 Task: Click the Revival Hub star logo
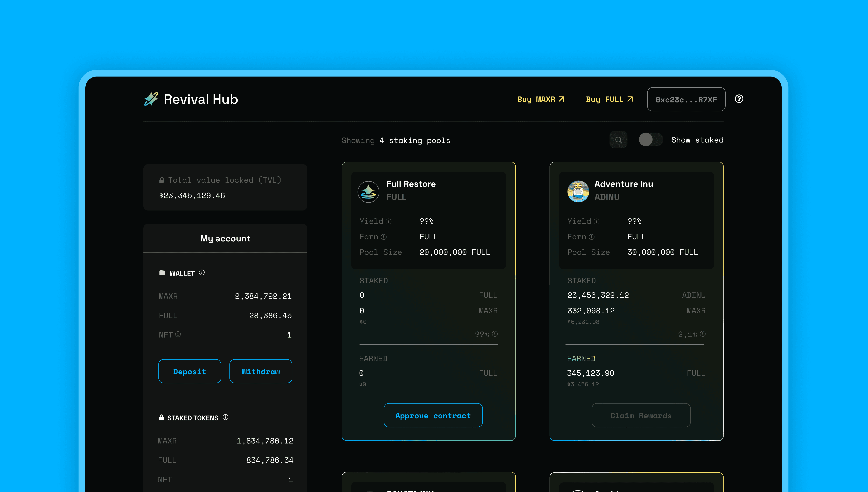151,99
